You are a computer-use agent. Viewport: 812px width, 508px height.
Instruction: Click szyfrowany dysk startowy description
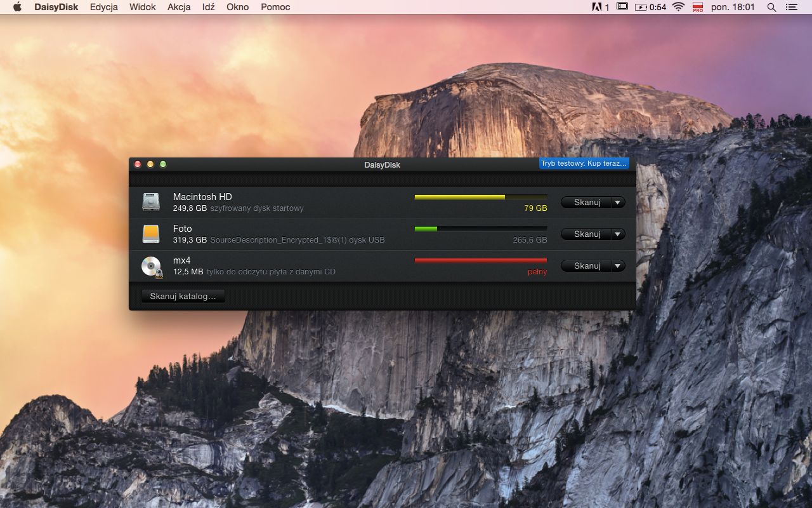[x=257, y=208]
